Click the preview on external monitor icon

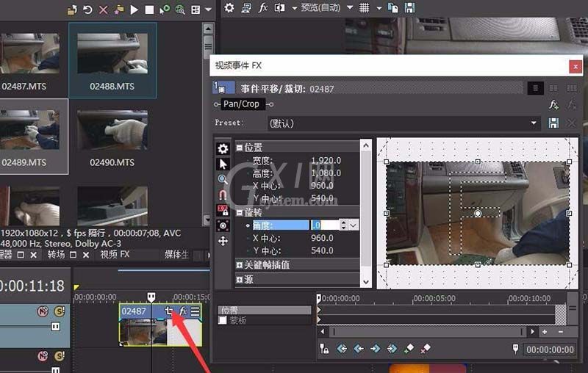(246, 8)
